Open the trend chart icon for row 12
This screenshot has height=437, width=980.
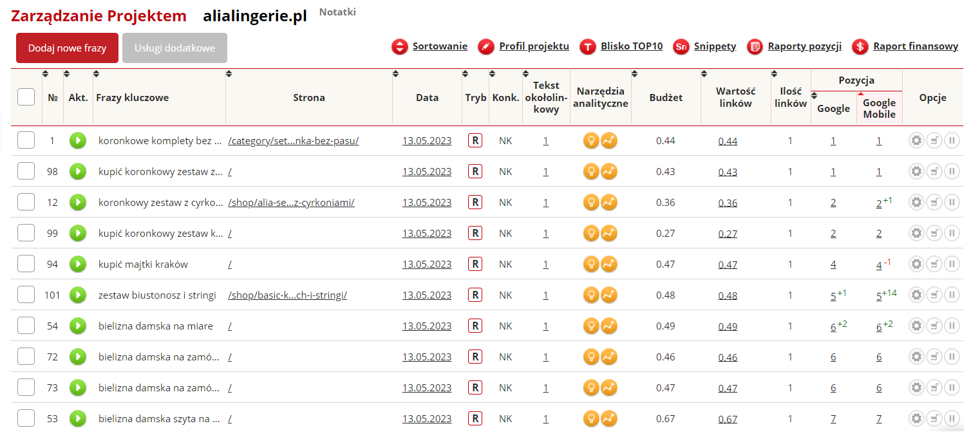tap(609, 202)
